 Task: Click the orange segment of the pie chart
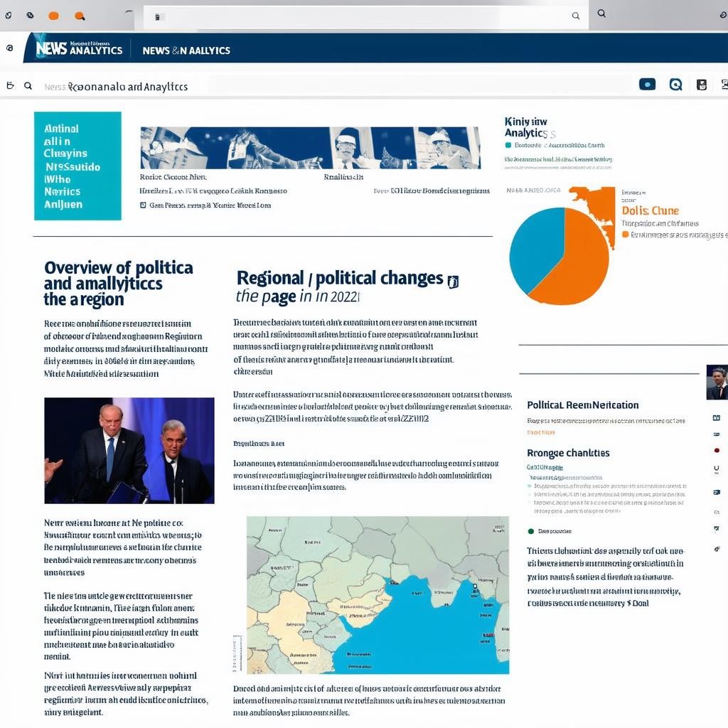(x=576, y=263)
